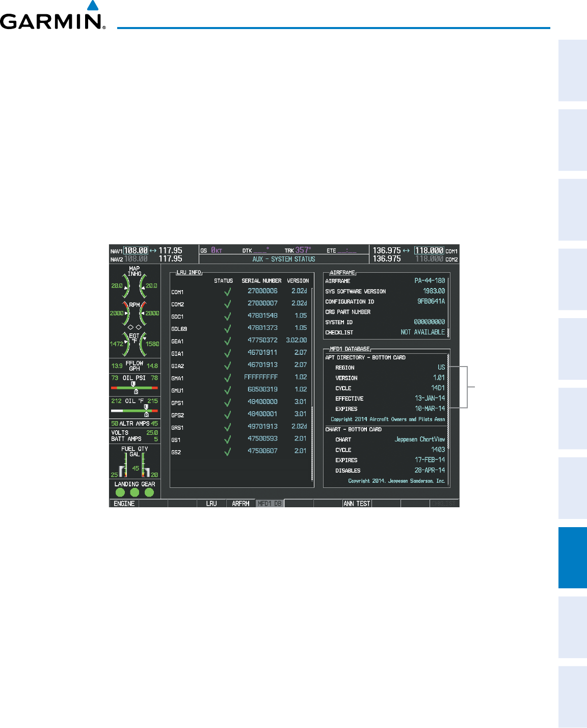The image size is (587, 728).
Task: Click the GEA1 status checkmark
Action: 227,341
